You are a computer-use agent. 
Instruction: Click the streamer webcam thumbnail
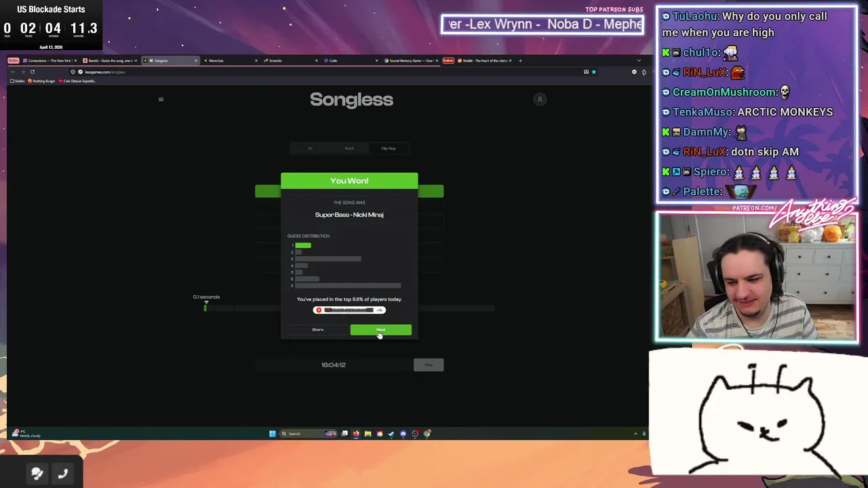757,276
